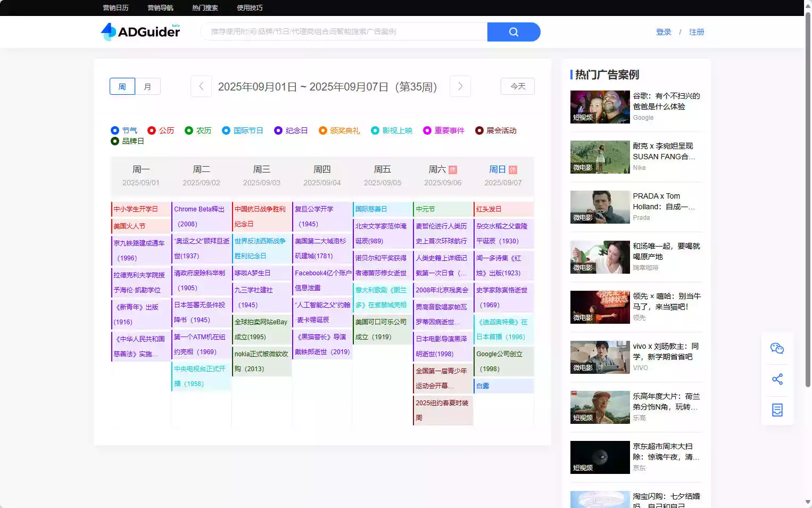Open the PRADA x Tom Holland thumbnail
812x508 pixels.
point(600,207)
